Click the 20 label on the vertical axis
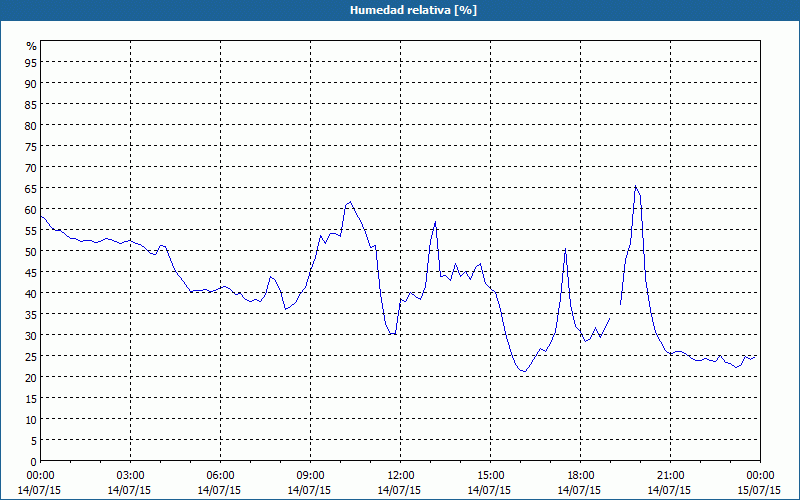The height and width of the screenshot is (500, 800). [31, 377]
